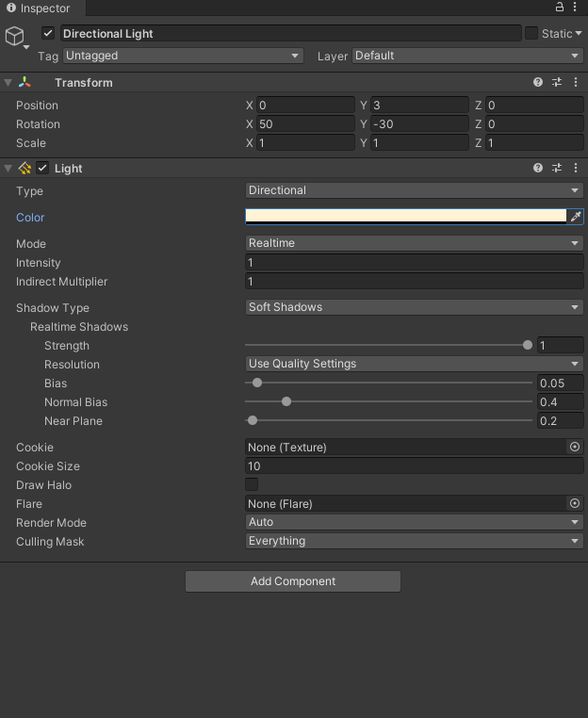Image resolution: width=588 pixels, height=718 pixels.
Task: Open the Static flags dropdown arrow
Action: [579, 33]
